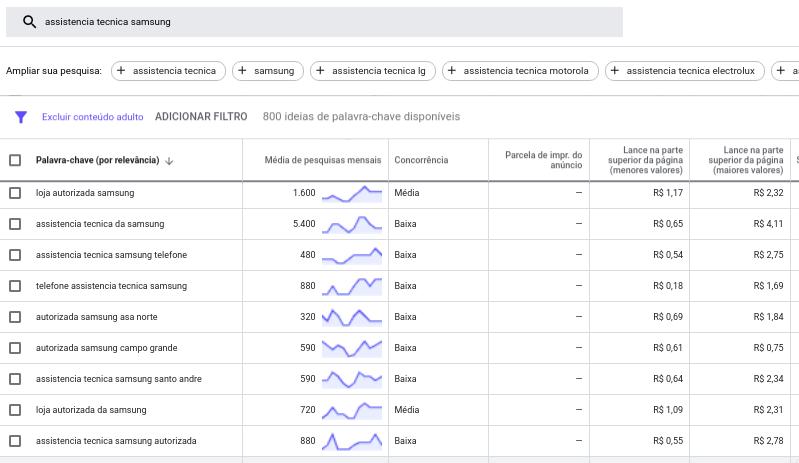Click keyword 'assistencia tecnica samsung telefone'
The height and width of the screenshot is (463, 799).
[x=111, y=255]
